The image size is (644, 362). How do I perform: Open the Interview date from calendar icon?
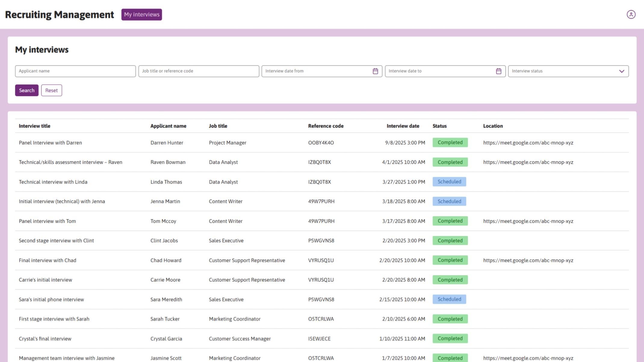pyautogui.click(x=375, y=71)
